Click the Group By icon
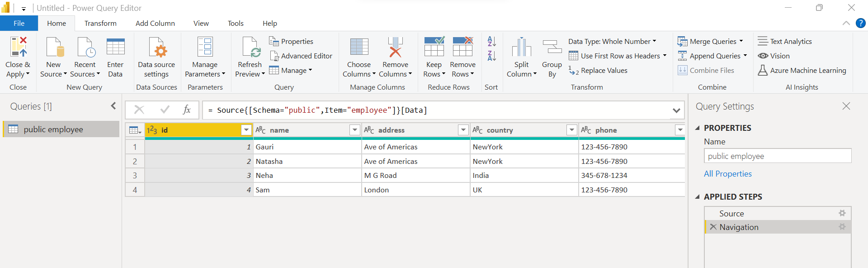The image size is (868, 268). [552, 48]
